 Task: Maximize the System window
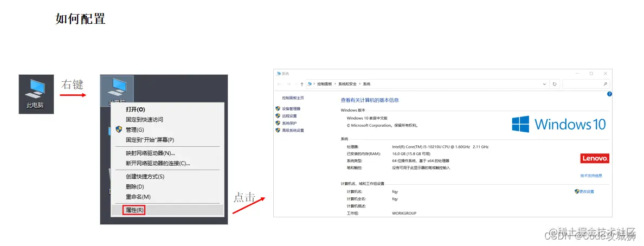tap(591, 74)
